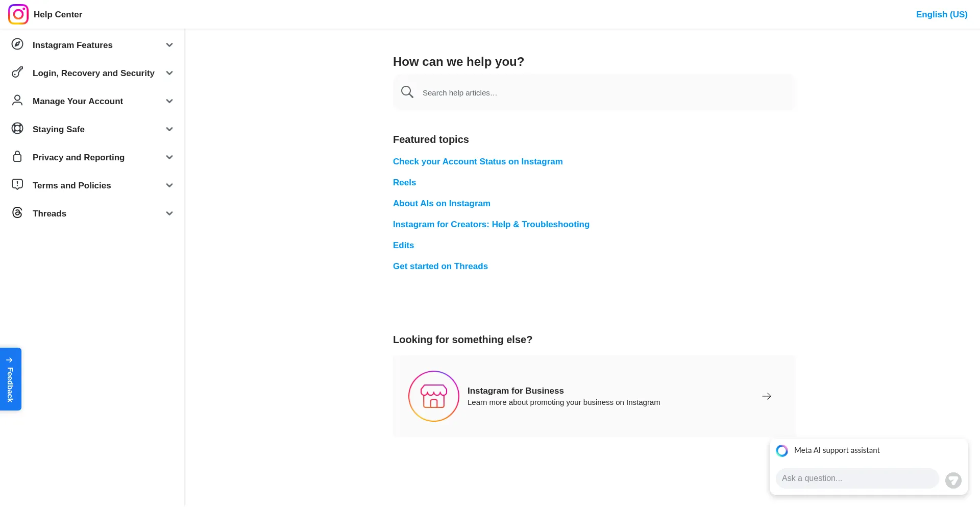The width and height of the screenshot is (980, 507).
Task: Open Instagram for Creators: Help & Troubleshooting
Action: coord(491,224)
